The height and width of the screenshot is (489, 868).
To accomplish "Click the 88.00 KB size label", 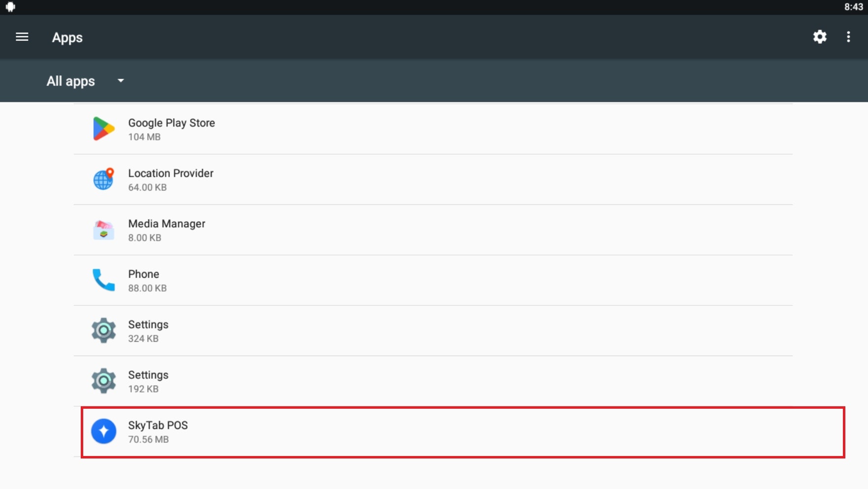I will pos(147,288).
